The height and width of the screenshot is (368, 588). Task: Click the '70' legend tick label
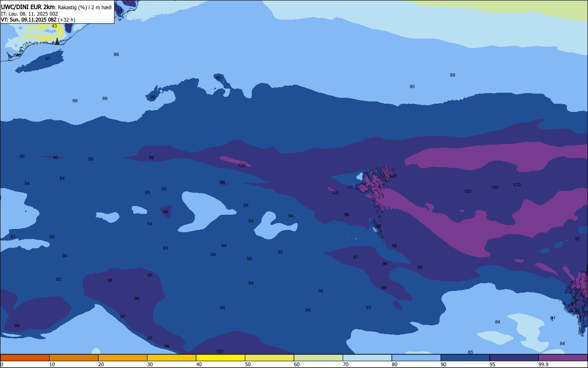click(x=345, y=364)
